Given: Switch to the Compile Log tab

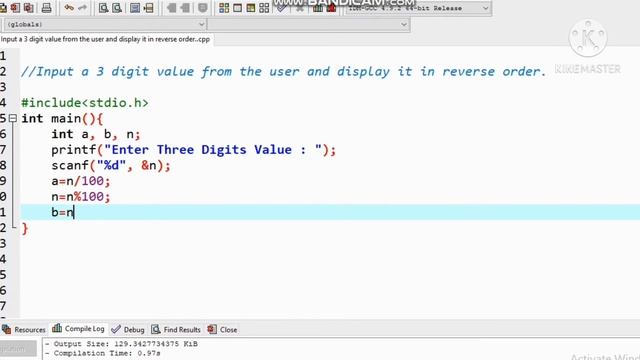Looking at the screenshot, I should coord(79,329).
